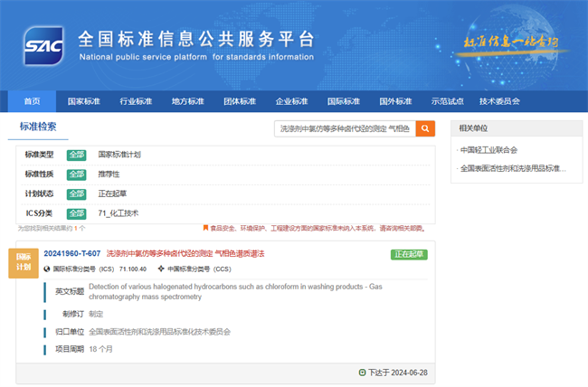Click the orange search magnifier button

coord(426,128)
